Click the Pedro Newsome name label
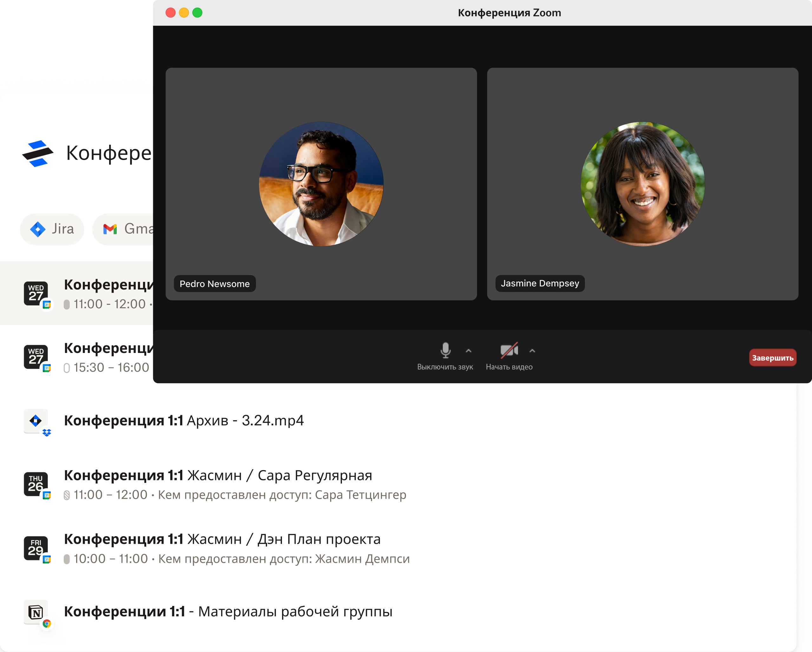Screen dimensions: 812x652 tap(215, 284)
